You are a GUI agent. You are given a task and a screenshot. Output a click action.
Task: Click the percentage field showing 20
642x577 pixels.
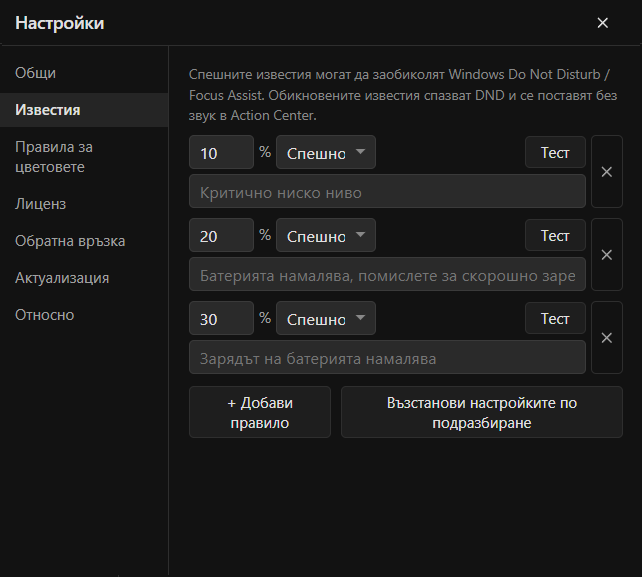[222, 235]
